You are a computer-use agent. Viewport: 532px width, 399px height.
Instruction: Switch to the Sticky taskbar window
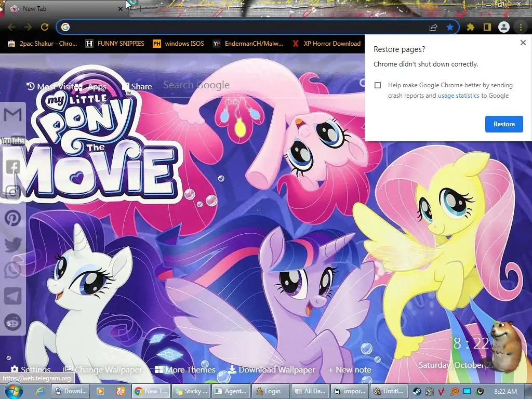pos(191,391)
